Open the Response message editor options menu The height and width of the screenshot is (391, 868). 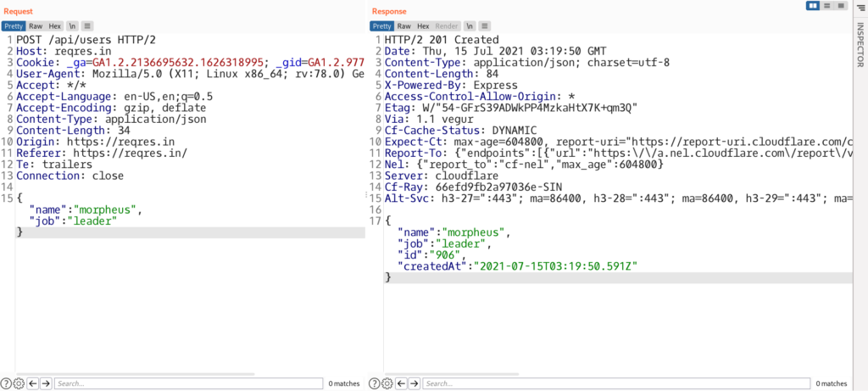[x=484, y=26]
